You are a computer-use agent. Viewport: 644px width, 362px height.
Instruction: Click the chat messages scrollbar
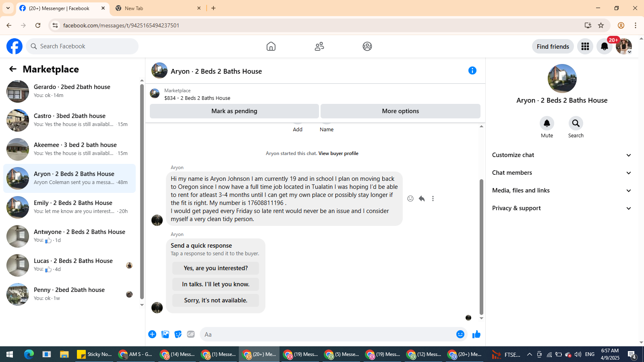point(481,246)
